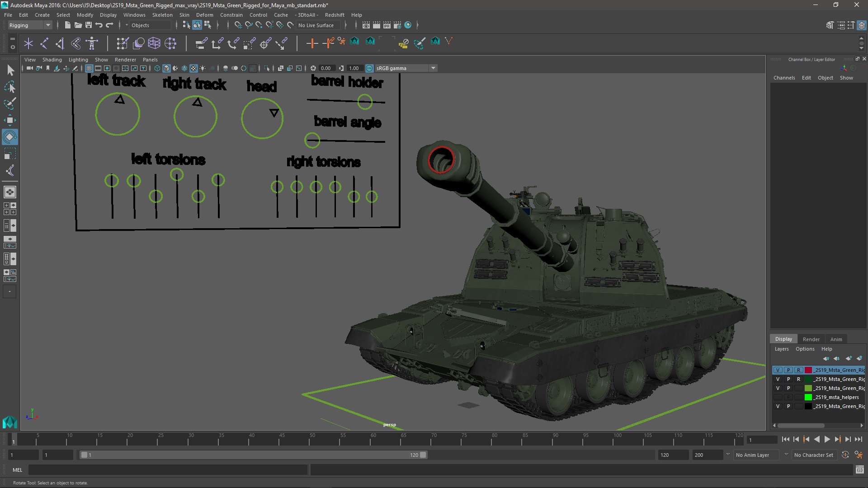Toggle color management on for the viewport
Screen dimensions: 868x488
[x=369, y=68]
